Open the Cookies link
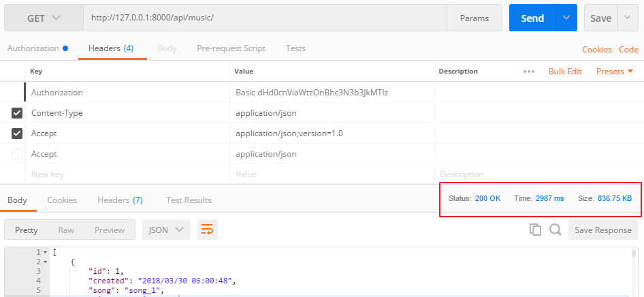This screenshot has width=644, height=297. pos(597,50)
